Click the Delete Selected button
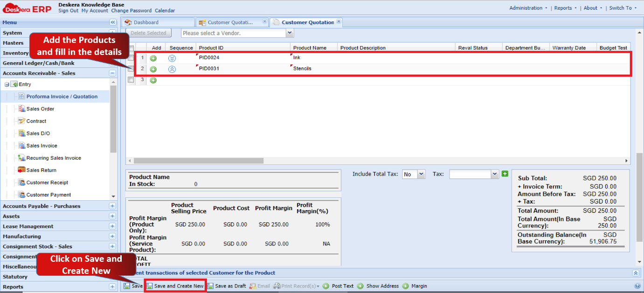This screenshot has width=644, height=293. [x=148, y=33]
